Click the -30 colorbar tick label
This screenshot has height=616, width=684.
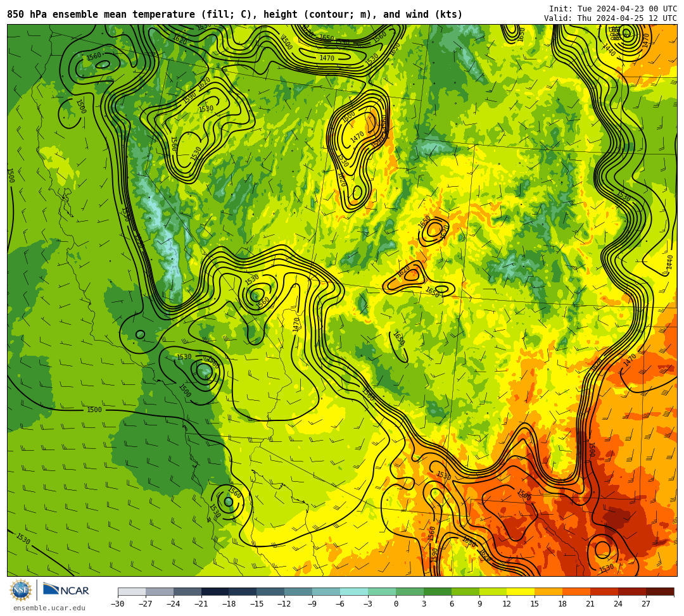118,604
